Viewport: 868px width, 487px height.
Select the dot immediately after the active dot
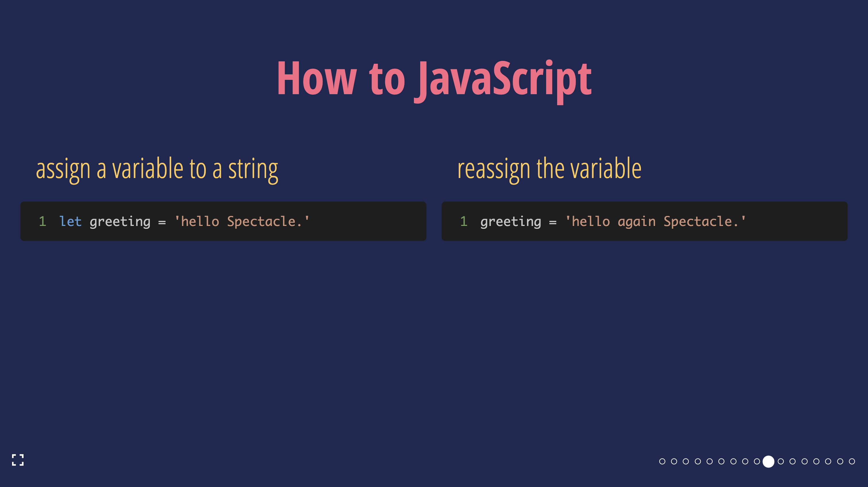coord(780,462)
